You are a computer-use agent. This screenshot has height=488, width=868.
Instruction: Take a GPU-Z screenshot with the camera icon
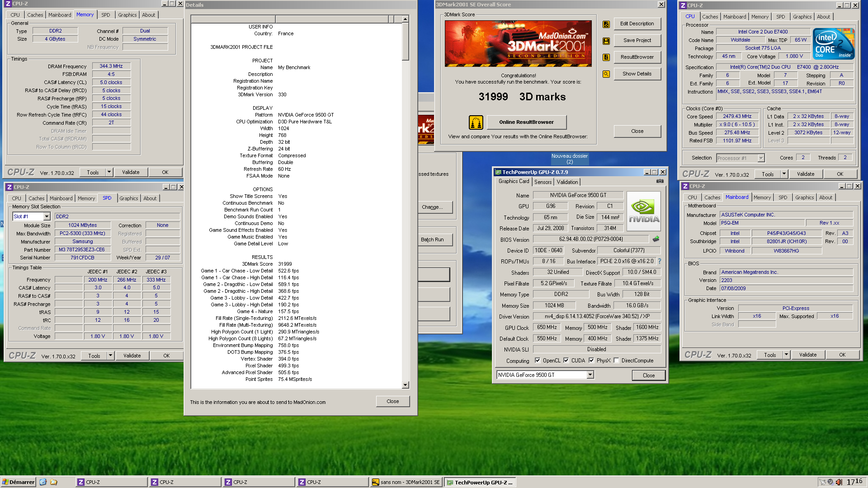click(x=660, y=181)
